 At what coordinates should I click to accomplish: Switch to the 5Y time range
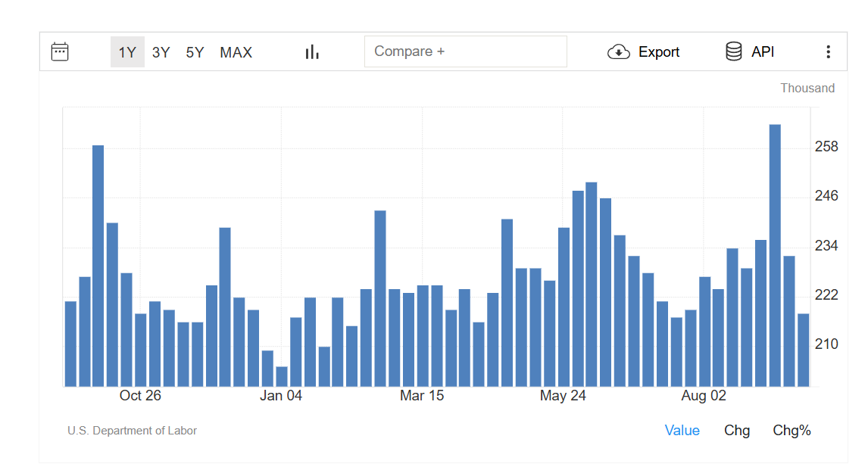(x=195, y=52)
